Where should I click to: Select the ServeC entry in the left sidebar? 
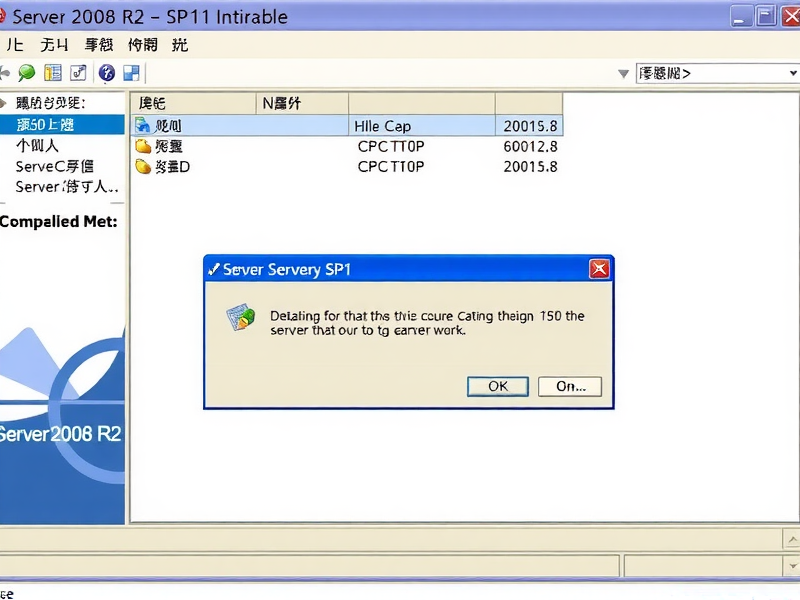(48, 167)
